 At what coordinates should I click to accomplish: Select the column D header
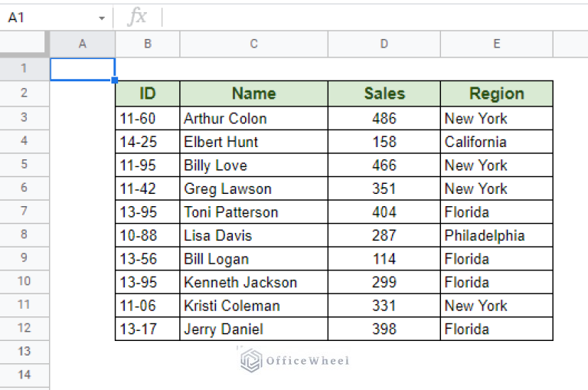coord(384,44)
